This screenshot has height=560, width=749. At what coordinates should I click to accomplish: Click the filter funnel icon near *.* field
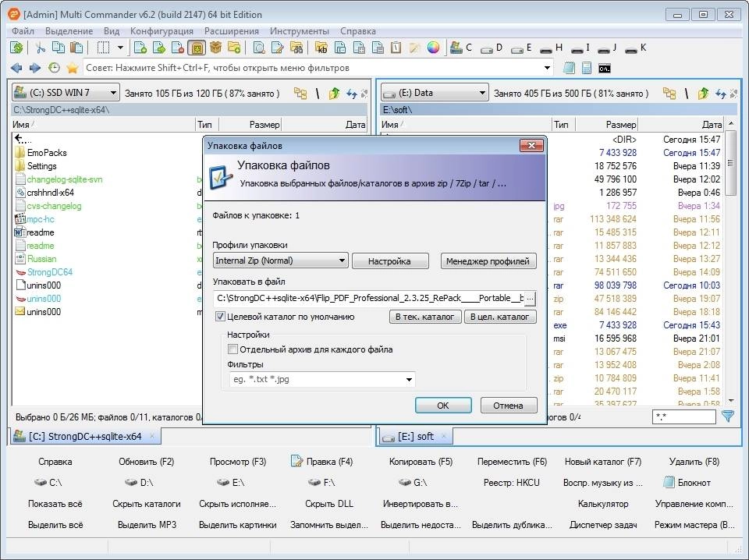click(x=728, y=416)
